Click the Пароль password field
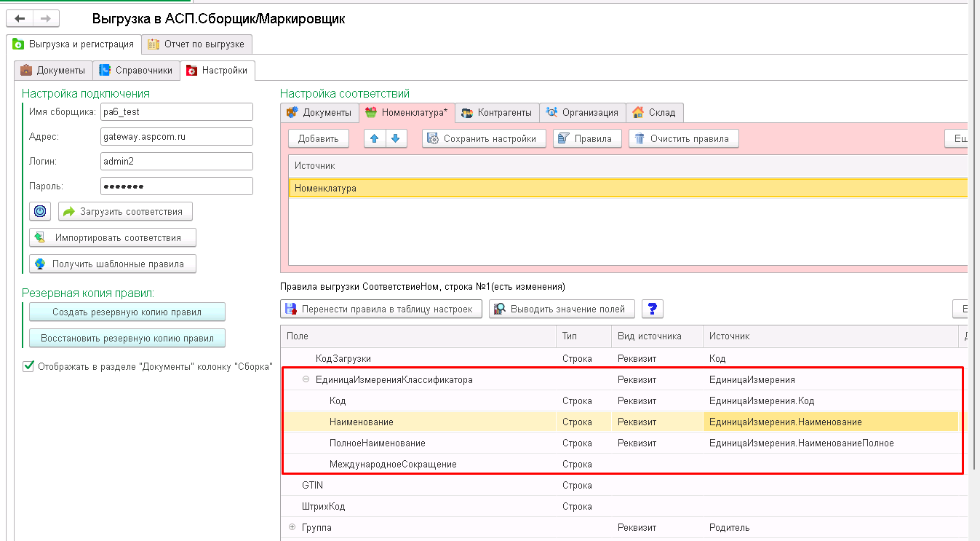 pos(177,186)
